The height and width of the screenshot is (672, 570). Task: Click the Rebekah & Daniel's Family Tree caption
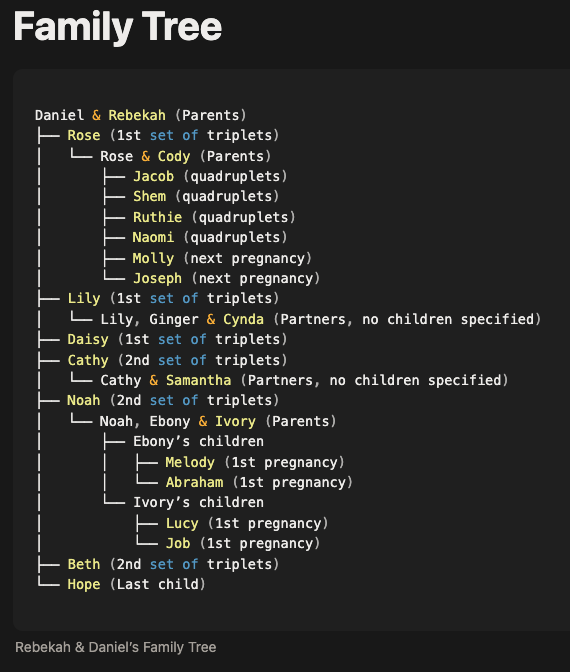pos(116,647)
